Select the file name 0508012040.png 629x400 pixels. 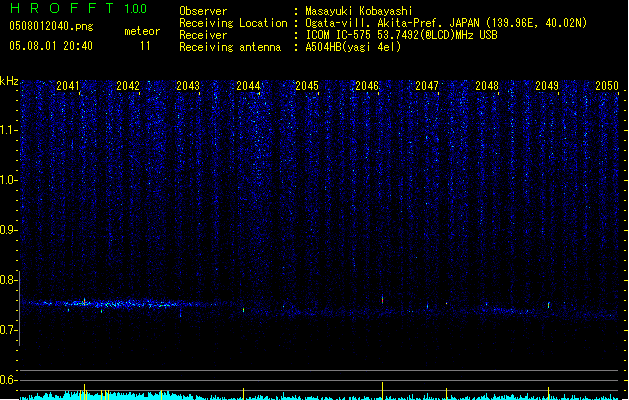click(x=51, y=26)
